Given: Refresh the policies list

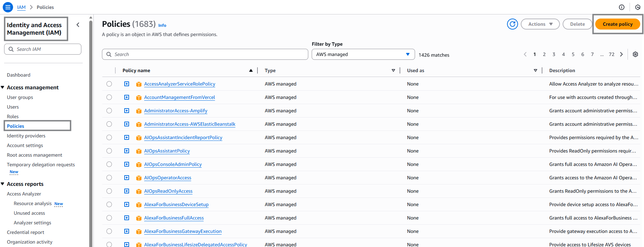Looking at the screenshot, I should [x=513, y=24].
